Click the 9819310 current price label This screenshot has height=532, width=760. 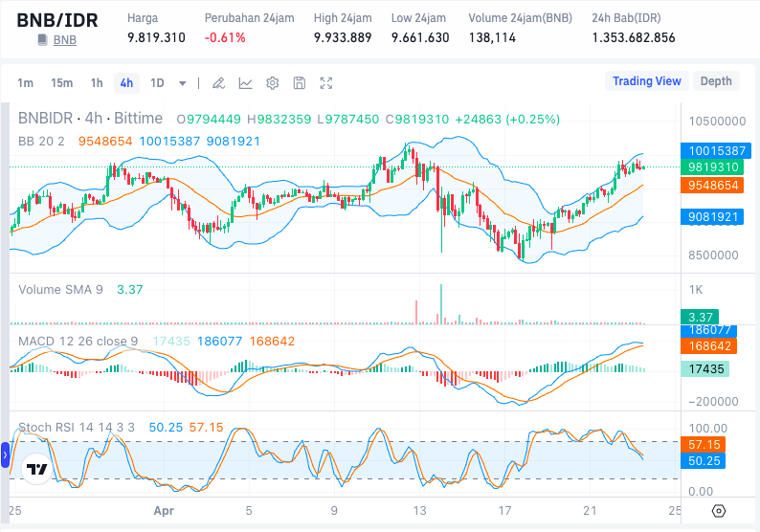712,167
